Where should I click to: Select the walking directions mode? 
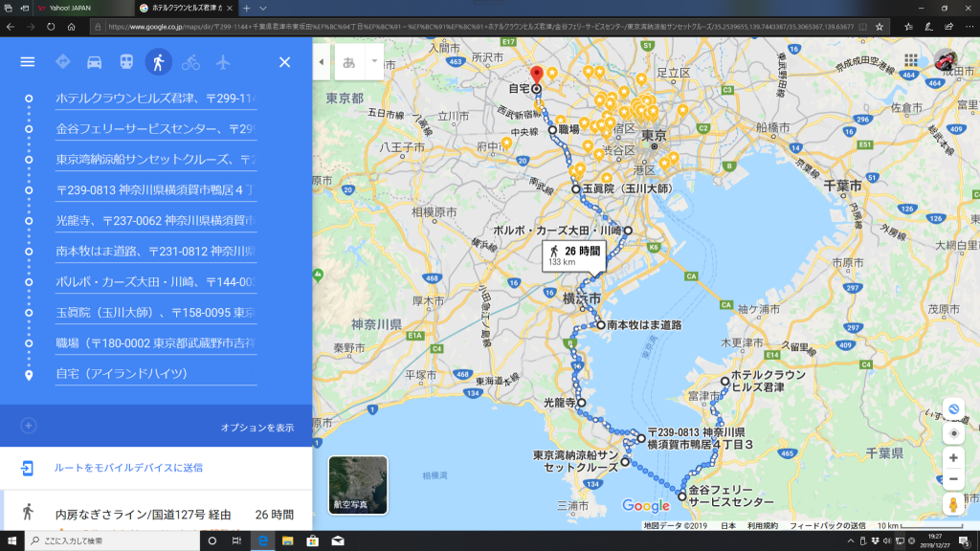point(159,62)
